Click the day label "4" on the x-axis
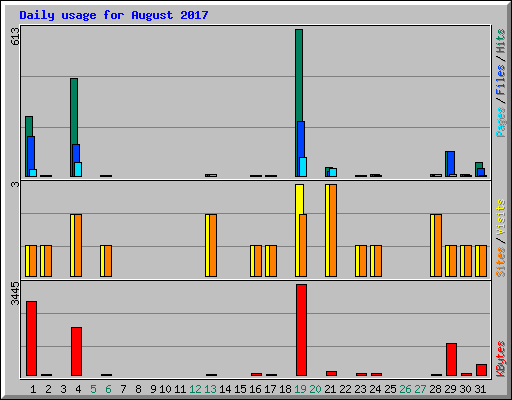This screenshot has height=400, width=512. [x=78, y=389]
